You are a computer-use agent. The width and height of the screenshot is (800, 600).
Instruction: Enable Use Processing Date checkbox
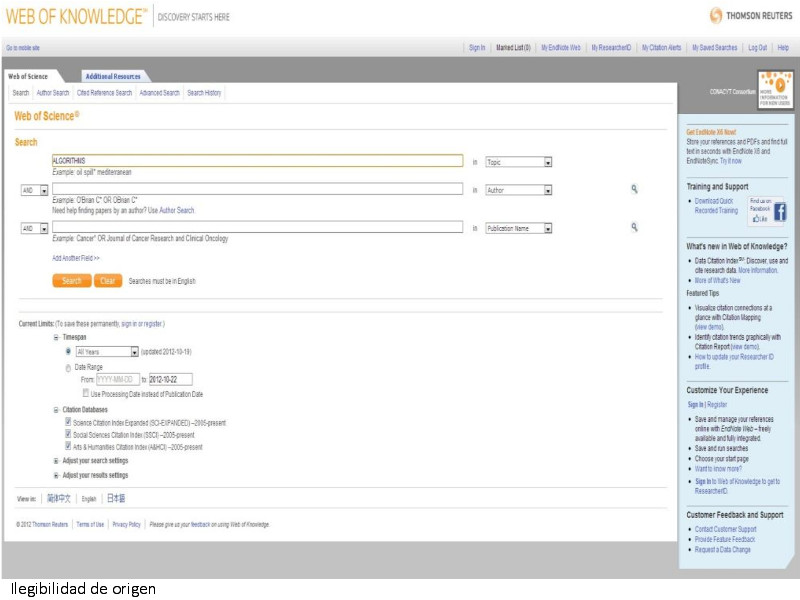(83, 394)
